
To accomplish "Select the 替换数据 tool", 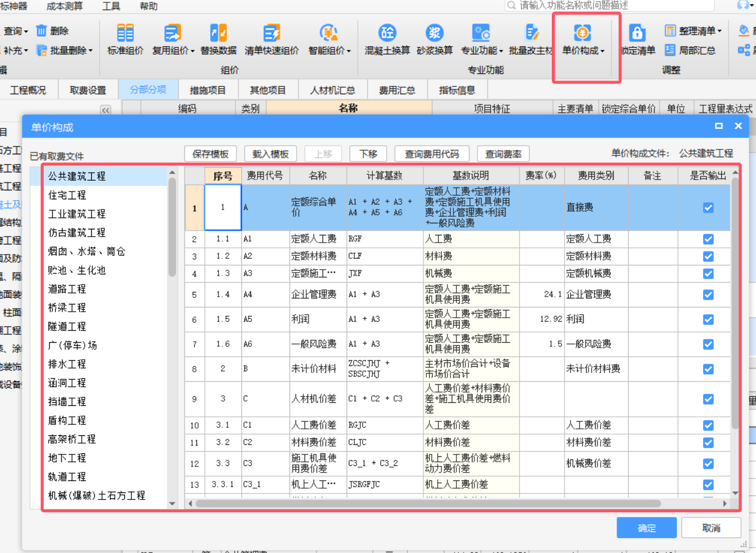I will [218, 32].
